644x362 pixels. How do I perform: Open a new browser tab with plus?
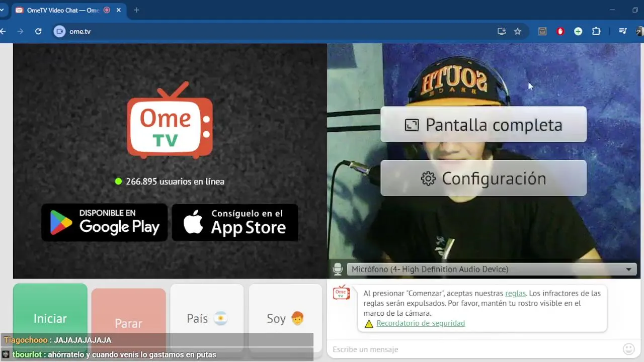(136, 10)
